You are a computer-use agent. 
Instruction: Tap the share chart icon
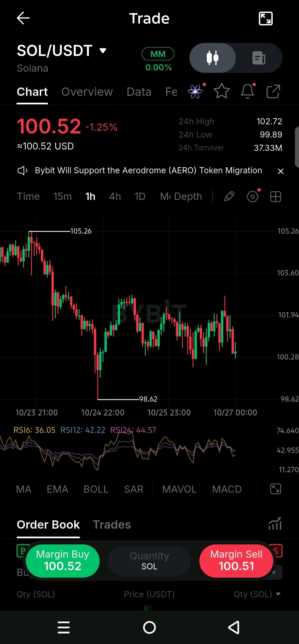[273, 91]
